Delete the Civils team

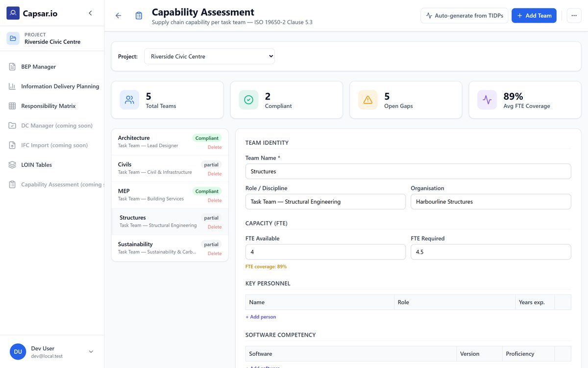[x=215, y=174]
